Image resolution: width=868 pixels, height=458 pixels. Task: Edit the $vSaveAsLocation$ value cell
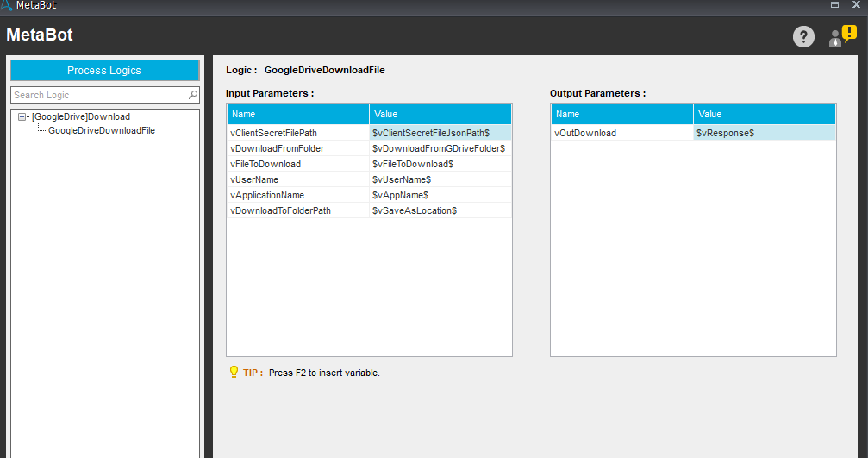point(440,210)
